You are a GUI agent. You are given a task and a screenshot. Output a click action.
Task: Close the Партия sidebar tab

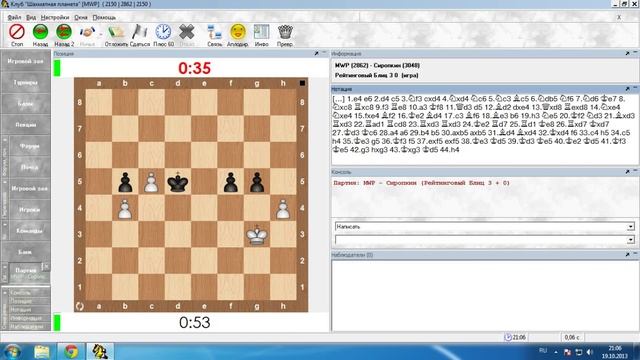(x=46, y=267)
